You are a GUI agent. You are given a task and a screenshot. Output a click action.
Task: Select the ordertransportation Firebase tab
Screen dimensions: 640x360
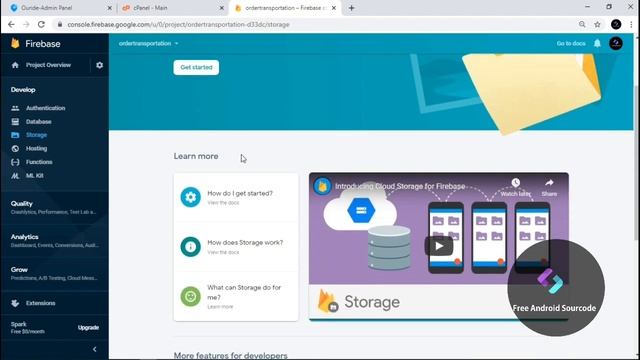tap(284, 8)
